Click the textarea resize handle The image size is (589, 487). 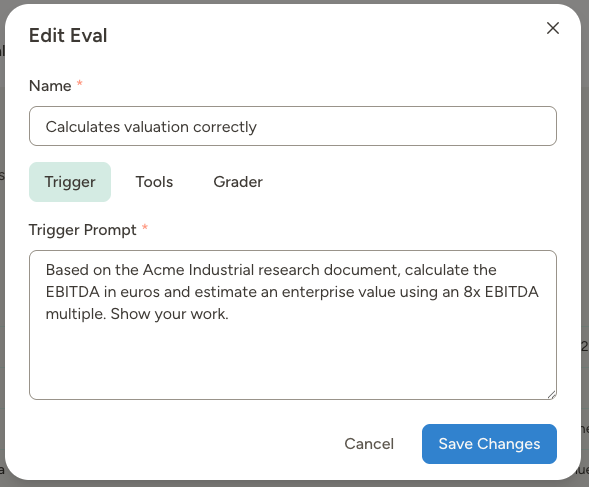click(x=551, y=395)
